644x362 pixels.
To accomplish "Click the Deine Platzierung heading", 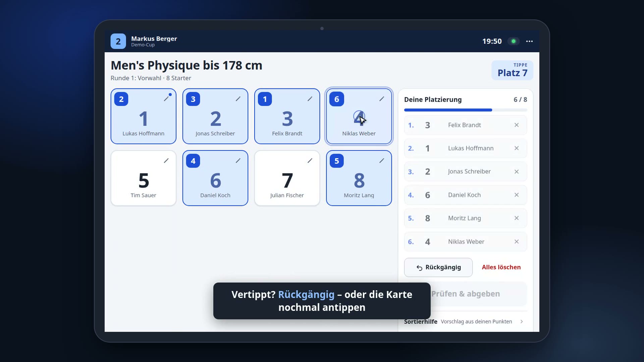I will pyautogui.click(x=433, y=100).
